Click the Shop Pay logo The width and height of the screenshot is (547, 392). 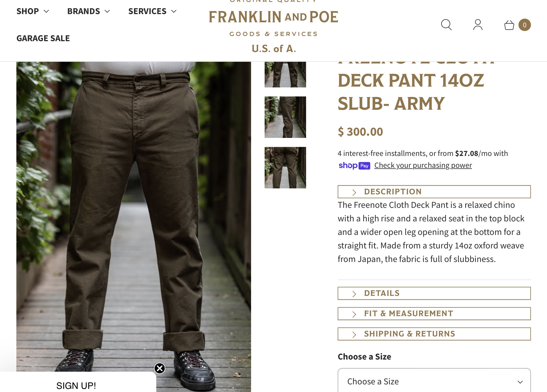(354, 166)
